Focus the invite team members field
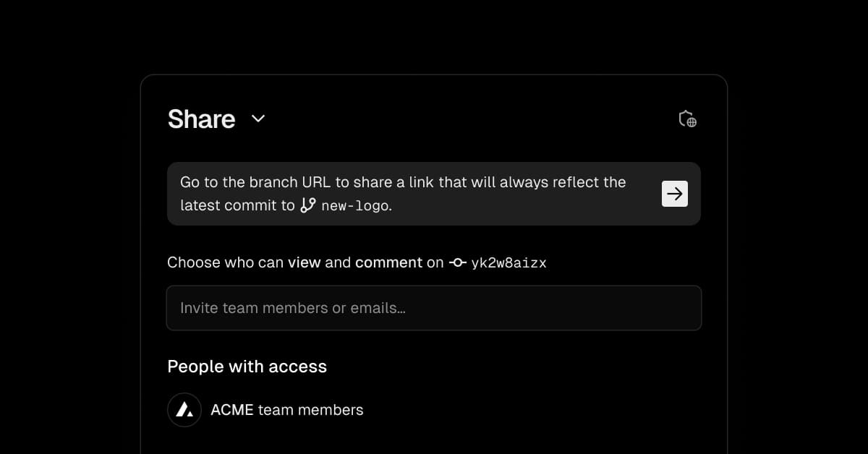This screenshot has height=454, width=868. [434, 308]
